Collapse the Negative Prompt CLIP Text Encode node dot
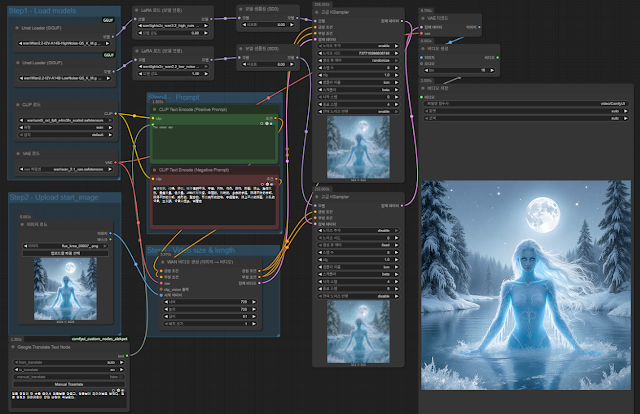 coord(155,170)
